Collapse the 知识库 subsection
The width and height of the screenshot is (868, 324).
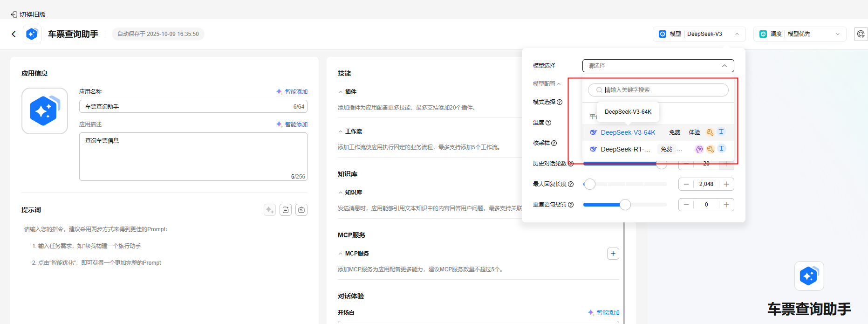(341, 193)
